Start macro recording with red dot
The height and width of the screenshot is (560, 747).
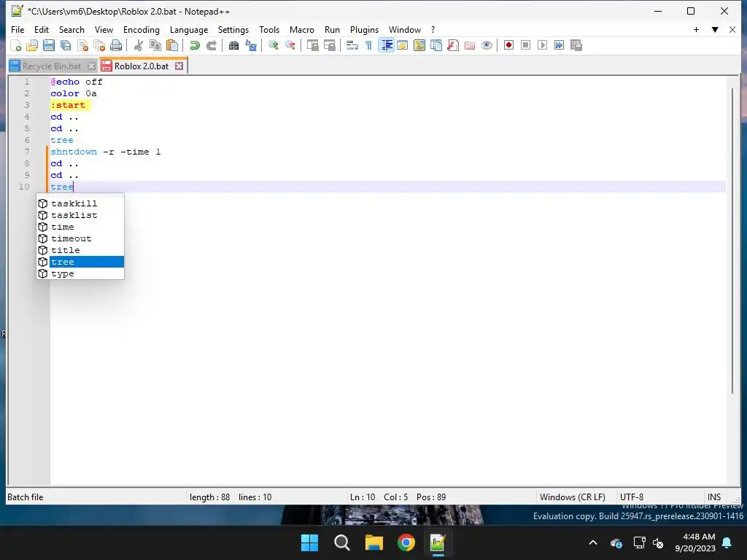[508, 45]
